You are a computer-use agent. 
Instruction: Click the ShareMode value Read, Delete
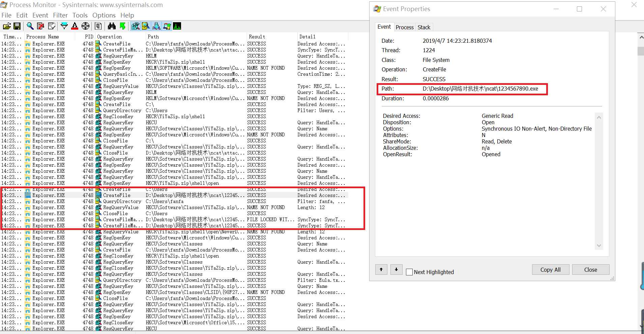[x=497, y=141]
